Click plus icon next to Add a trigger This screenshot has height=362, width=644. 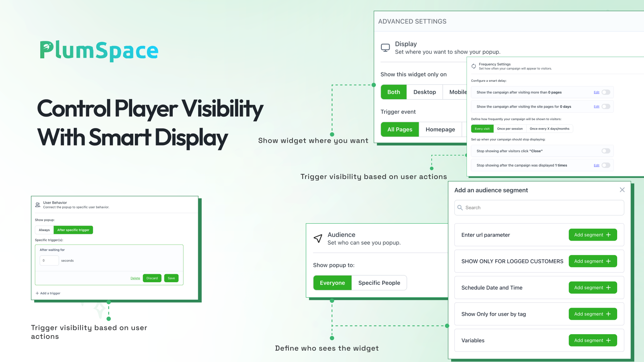pos(37,293)
